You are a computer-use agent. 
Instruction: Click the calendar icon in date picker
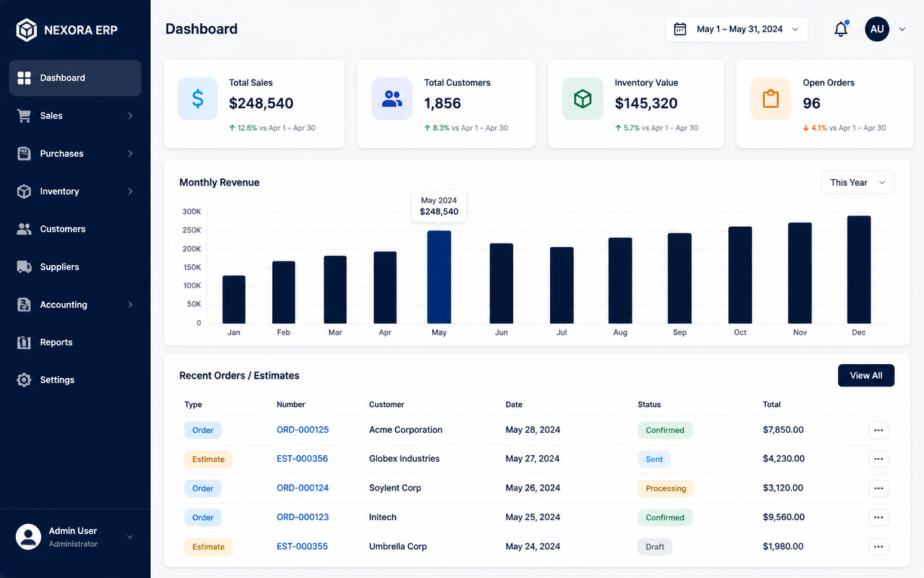[680, 29]
